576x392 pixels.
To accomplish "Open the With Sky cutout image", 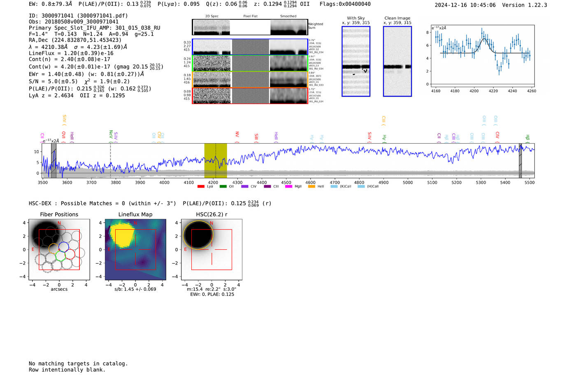I will pos(356,61).
